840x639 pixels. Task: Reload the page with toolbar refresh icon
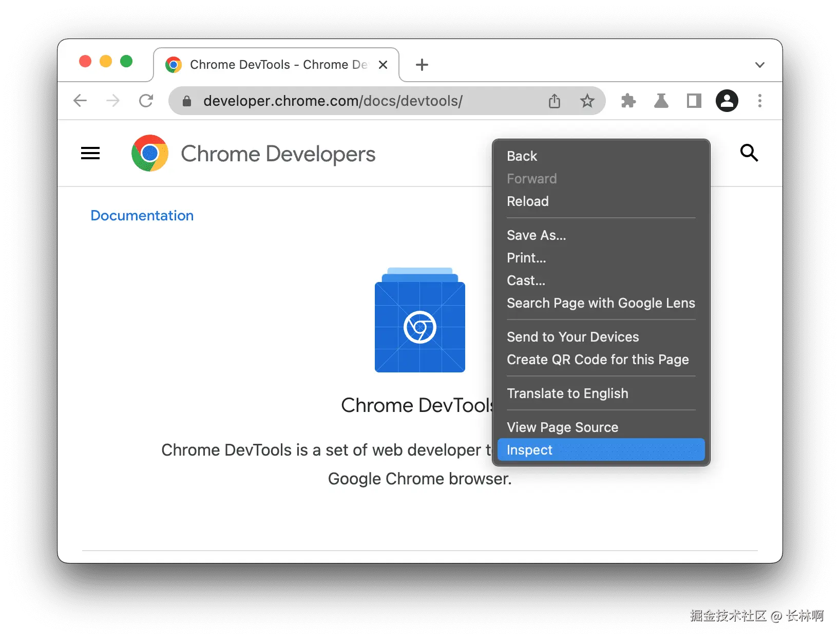tap(146, 101)
